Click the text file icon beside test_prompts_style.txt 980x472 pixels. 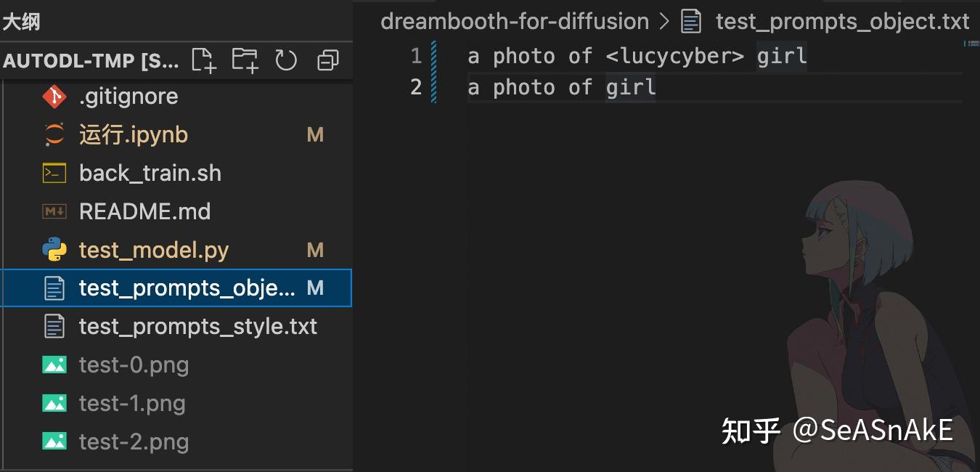[54, 326]
